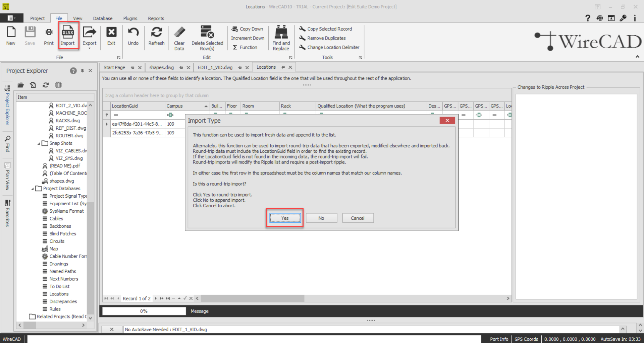Collapse the Project Databases folder
This screenshot has width=644, height=343.
click(x=33, y=189)
